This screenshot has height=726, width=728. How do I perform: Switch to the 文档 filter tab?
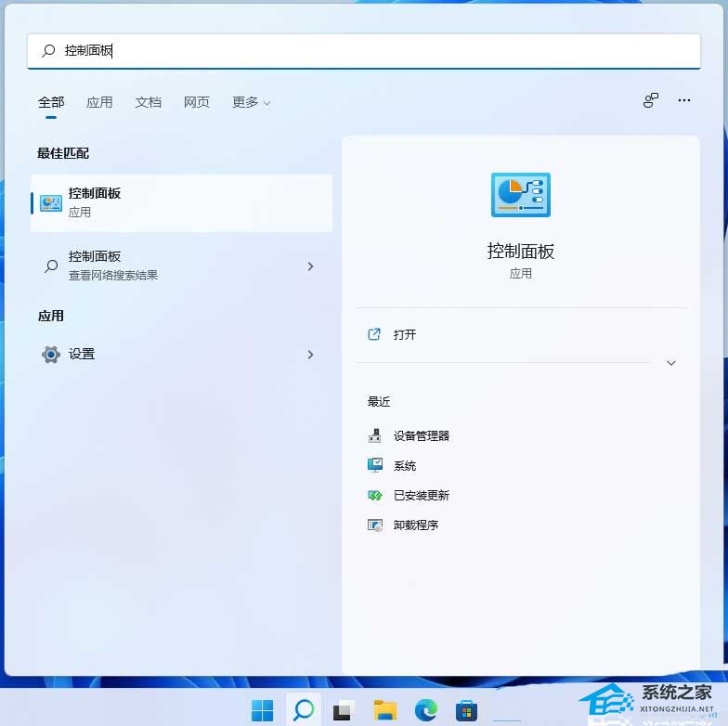click(x=148, y=102)
